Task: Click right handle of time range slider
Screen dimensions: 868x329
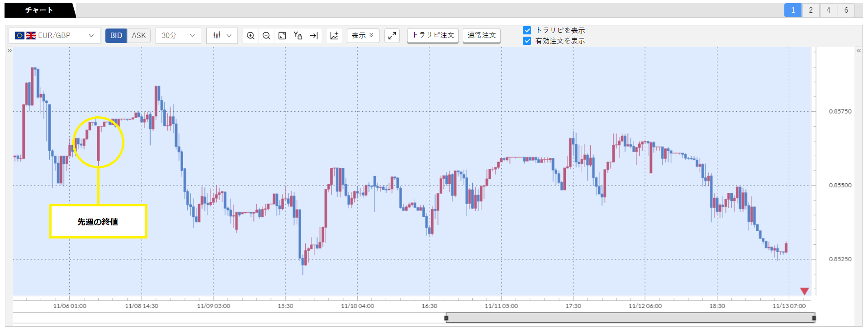Action: tap(814, 318)
